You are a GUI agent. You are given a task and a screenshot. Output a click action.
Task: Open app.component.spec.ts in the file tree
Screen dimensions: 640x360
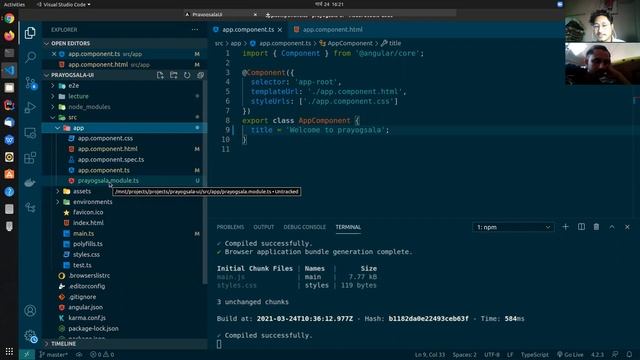point(111,160)
